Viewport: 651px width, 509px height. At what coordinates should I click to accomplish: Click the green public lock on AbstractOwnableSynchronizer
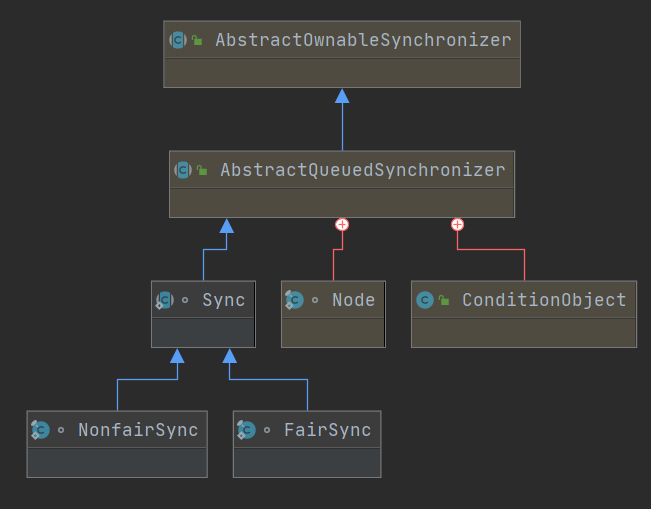point(197,40)
